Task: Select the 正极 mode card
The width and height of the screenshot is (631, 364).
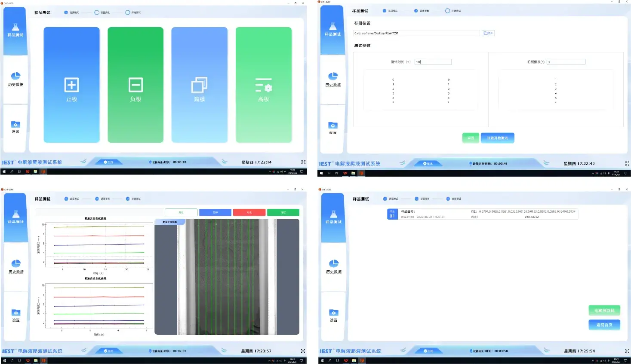Action: (x=71, y=85)
